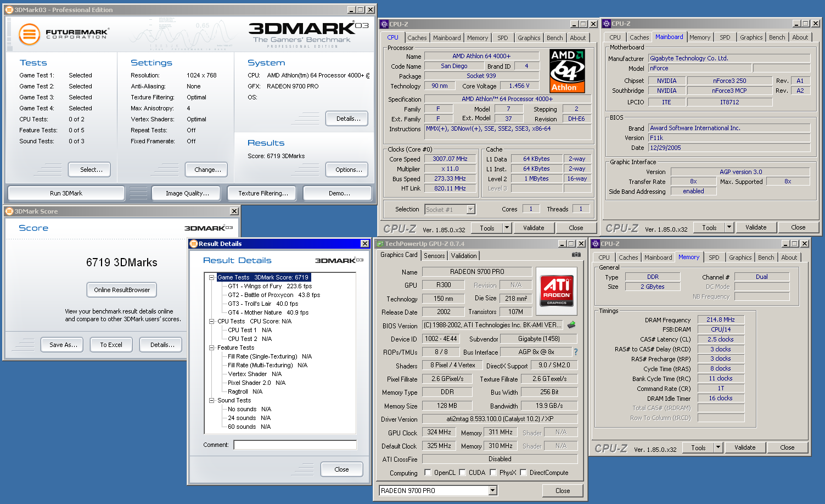
Task: Enable the OpenCL checkbox
Action: click(x=428, y=473)
